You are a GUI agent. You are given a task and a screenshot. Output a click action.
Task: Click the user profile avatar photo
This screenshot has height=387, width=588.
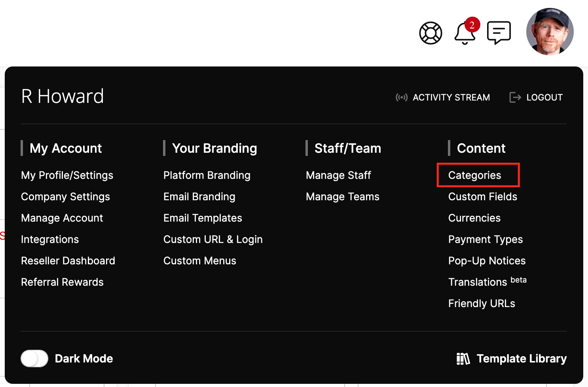click(550, 32)
